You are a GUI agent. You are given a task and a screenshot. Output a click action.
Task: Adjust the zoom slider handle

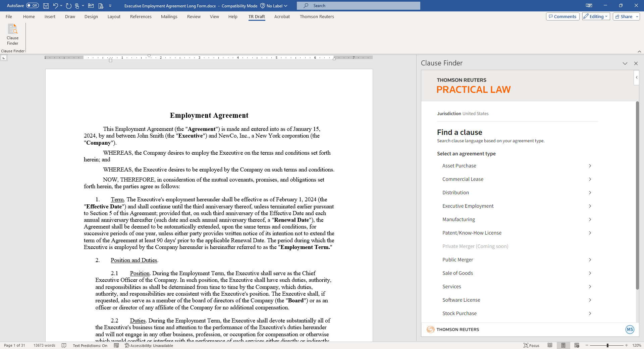pyautogui.click(x=607, y=345)
